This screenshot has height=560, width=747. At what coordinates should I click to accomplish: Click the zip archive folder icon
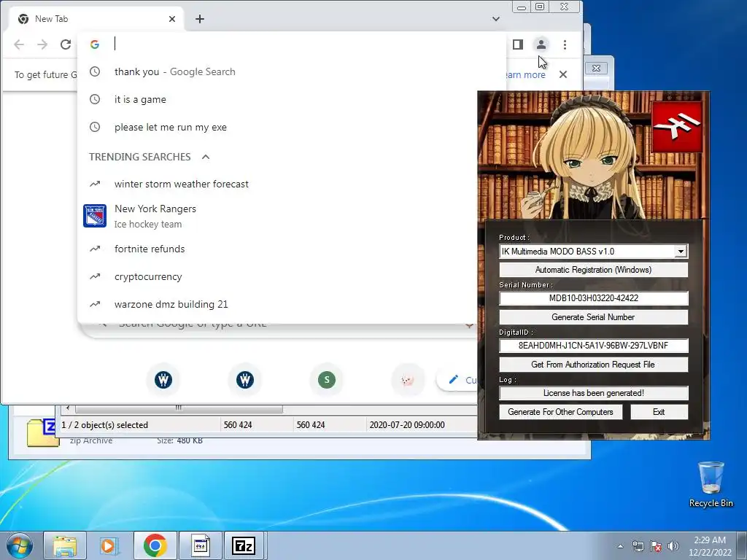click(x=42, y=432)
